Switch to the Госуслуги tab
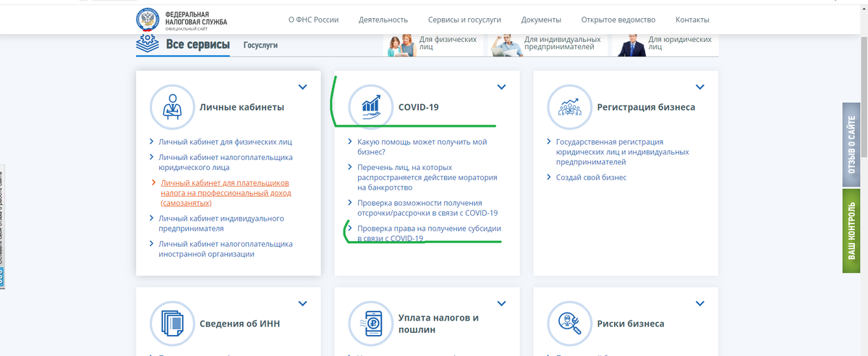 (260, 46)
